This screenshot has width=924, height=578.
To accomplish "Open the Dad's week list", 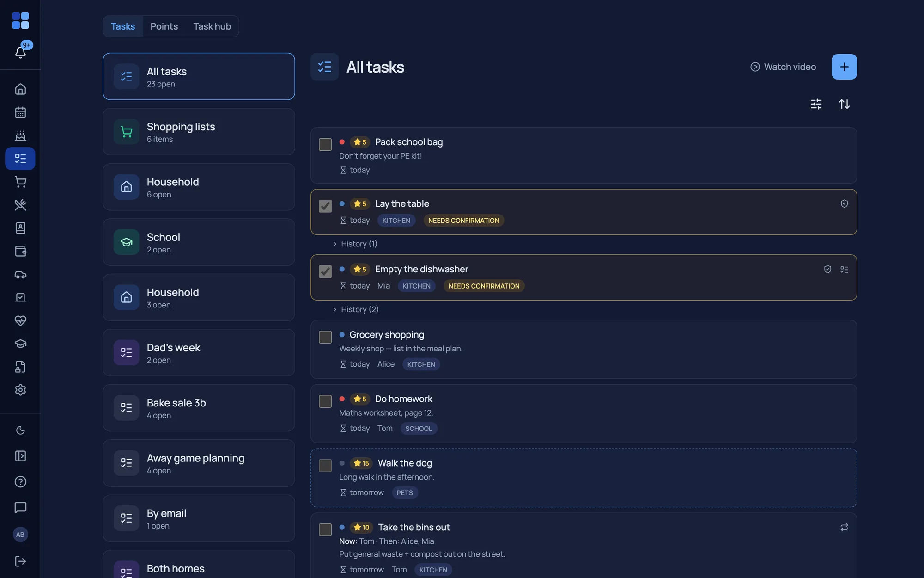I will 199,352.
